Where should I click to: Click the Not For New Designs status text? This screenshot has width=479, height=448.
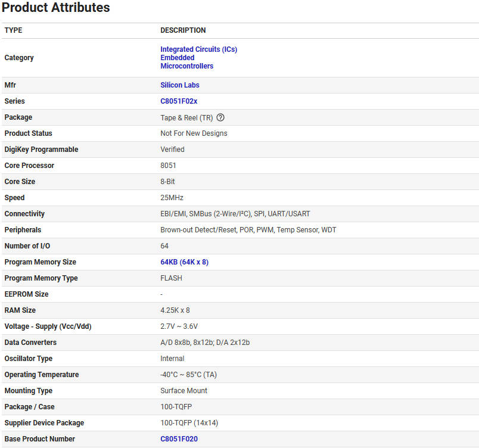tap(194, 133)
